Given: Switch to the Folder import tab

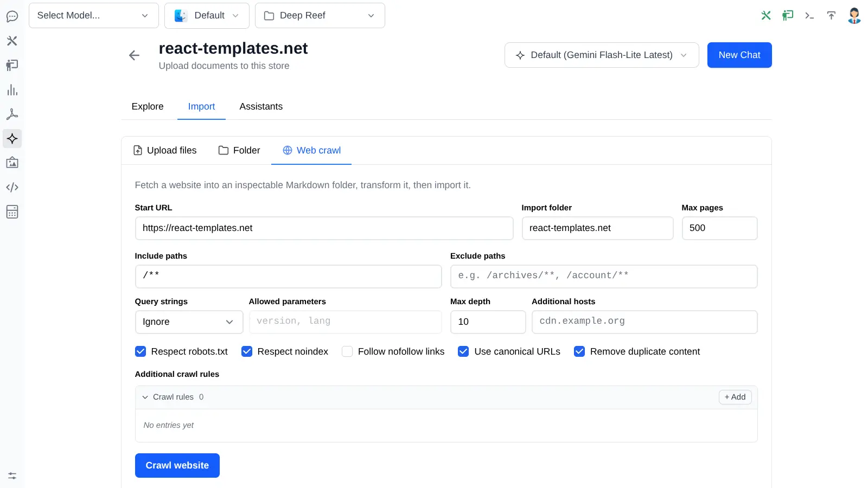Looking at the screenshot, I should click(x=239, y=151).
